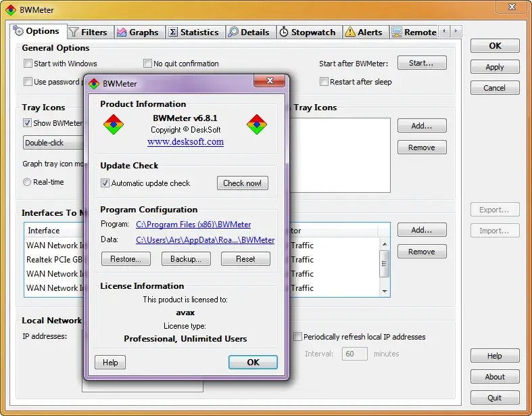
Task: Click the stopwatch icon on Stopwatch tab
Action: pyautogui.click(x=284, y=32)
